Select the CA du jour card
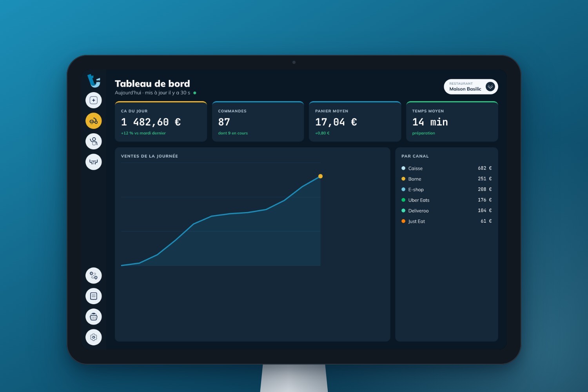This screenshot has height=392, width=588. [161, 122]
